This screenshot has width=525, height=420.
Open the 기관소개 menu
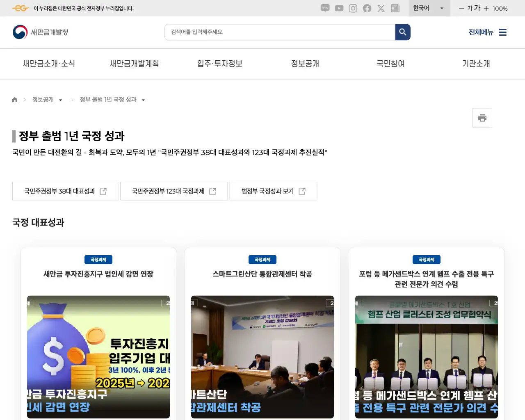(476, 64)
